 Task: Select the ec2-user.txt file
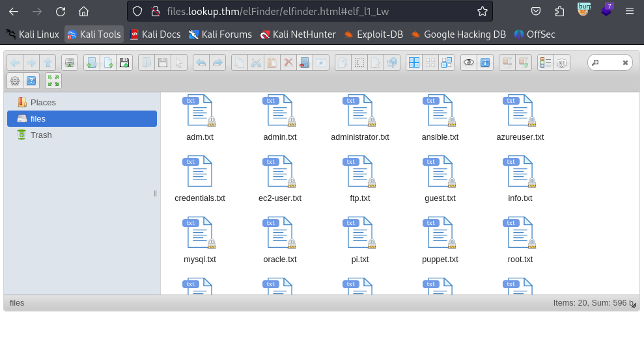[x=280, y=179]
